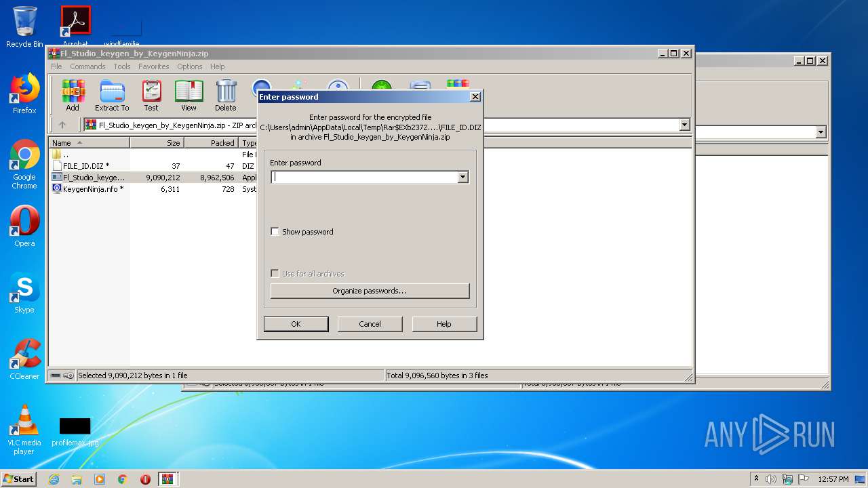Image resolution: width=868 pixels, height=488 pixels.
Task: Click the Help button in dialog
Action: coord(444,324)
